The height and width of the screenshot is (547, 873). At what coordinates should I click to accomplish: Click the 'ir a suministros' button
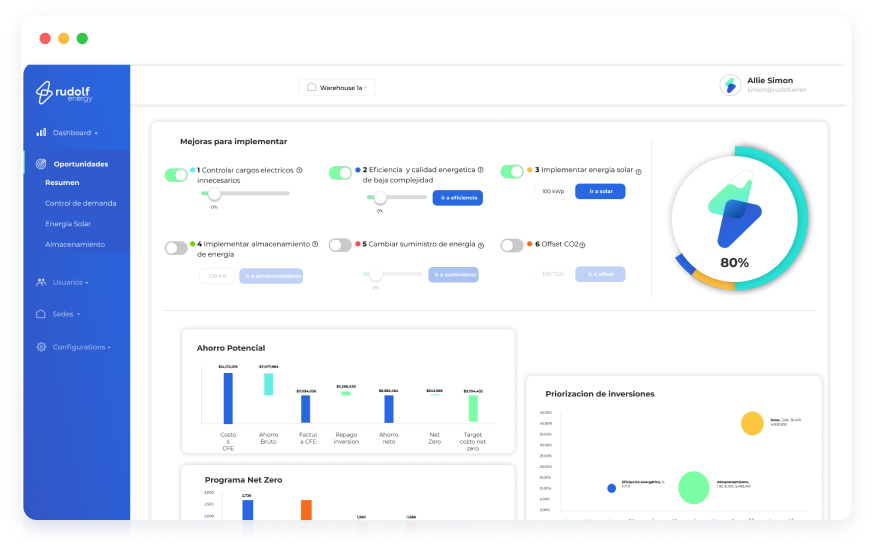[x=453, y=275]
